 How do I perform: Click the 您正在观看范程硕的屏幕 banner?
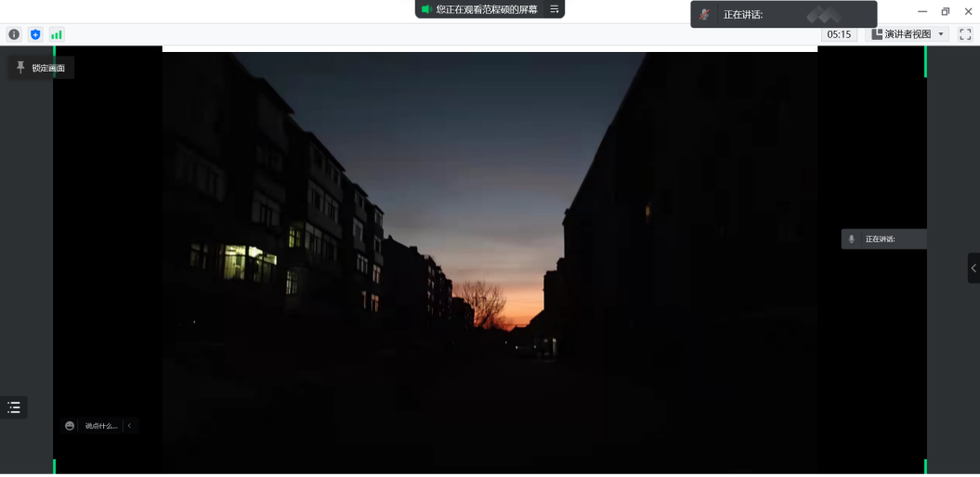pyautogui.click(x=487, y=9)
